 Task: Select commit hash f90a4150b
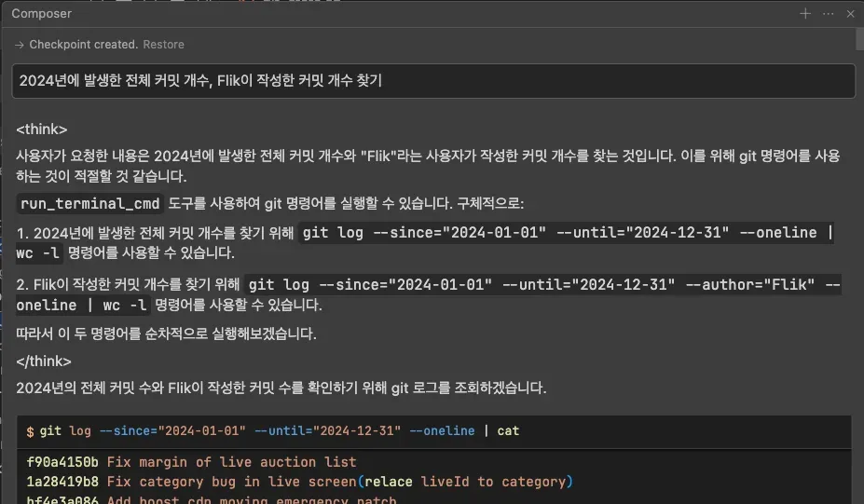tap(62, 462)
